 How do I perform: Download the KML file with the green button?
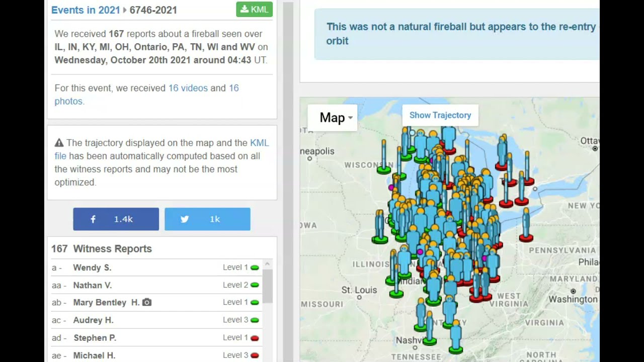[x=254, y=10]
